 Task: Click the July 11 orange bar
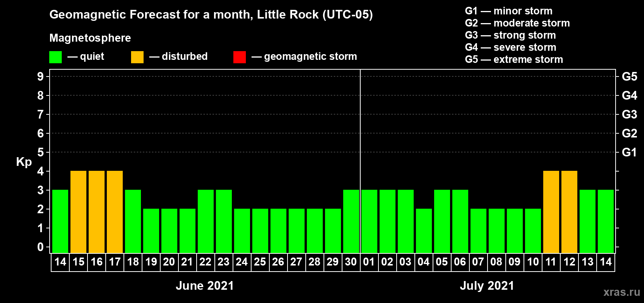point(551,212)
